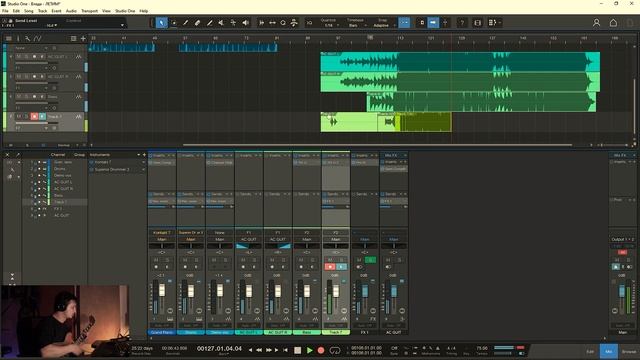Disarm record on Track 7 arrangement track
Viewport: 640px width, 360px height.
point(34,116)
